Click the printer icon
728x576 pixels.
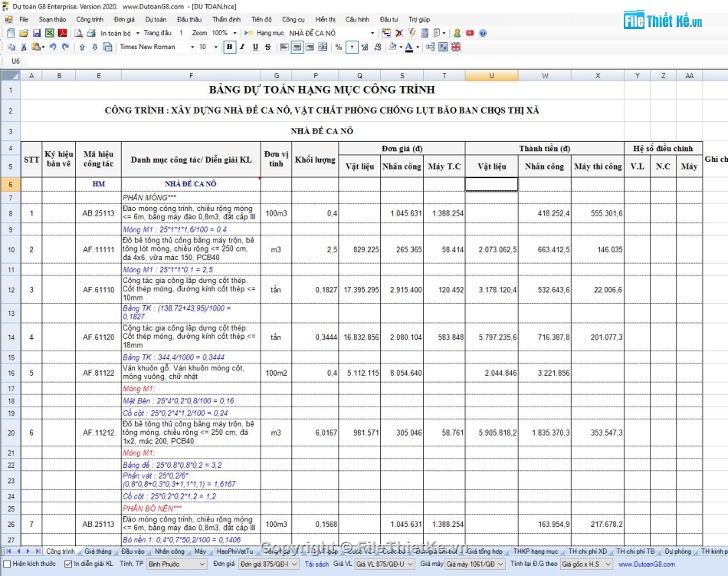click(91, 33)
